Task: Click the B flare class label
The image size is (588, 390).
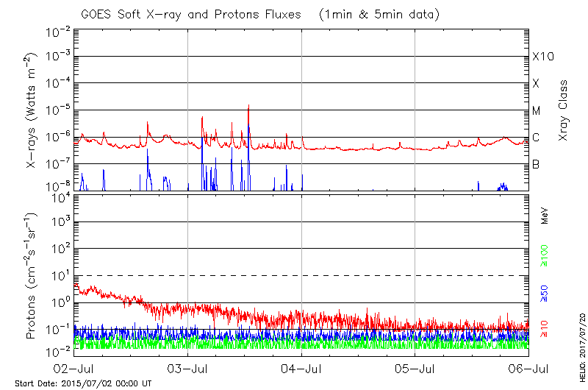Action: [x=536, y=164]
